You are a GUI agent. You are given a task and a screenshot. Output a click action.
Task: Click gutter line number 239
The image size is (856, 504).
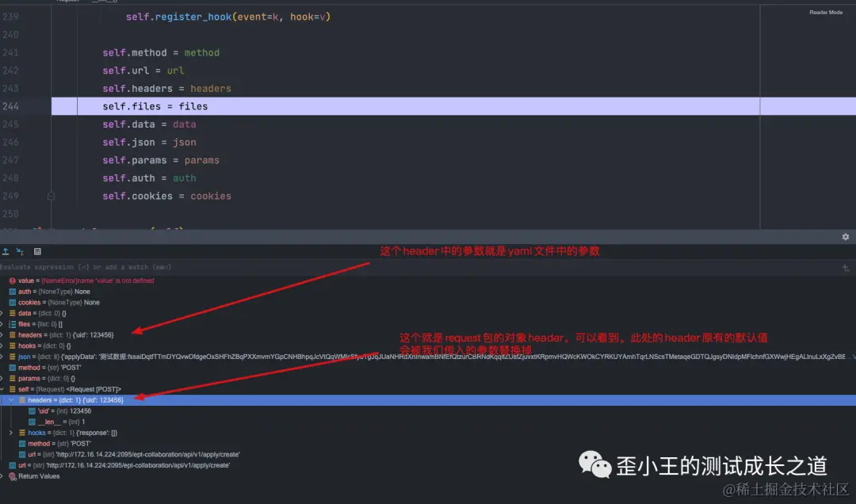click(x=10, y=17)
